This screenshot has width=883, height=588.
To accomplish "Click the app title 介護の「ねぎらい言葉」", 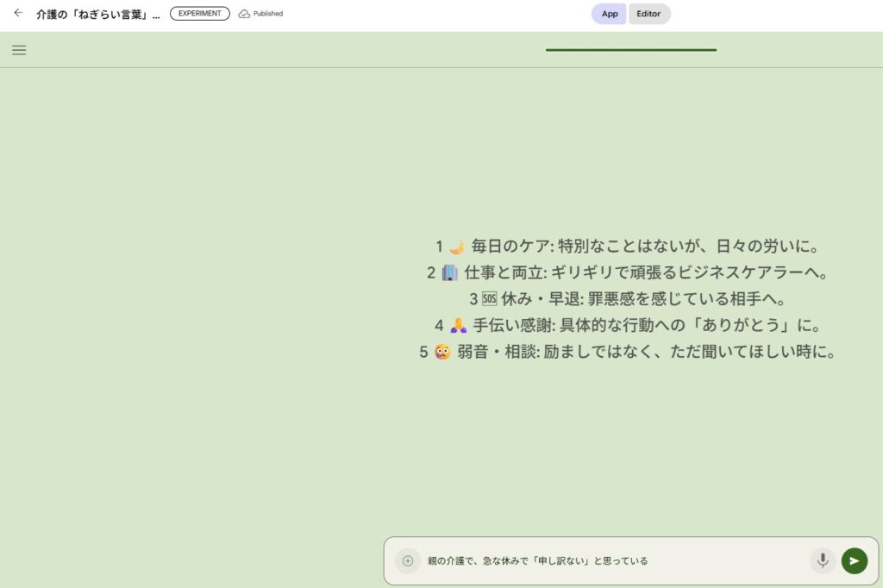I will coord(97,14).
